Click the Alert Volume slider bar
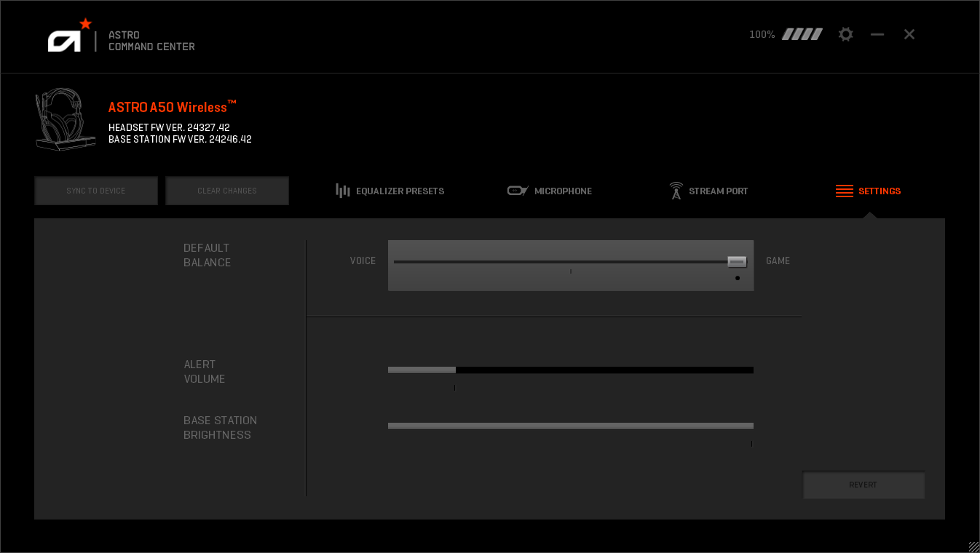 [x=571, y=370]
